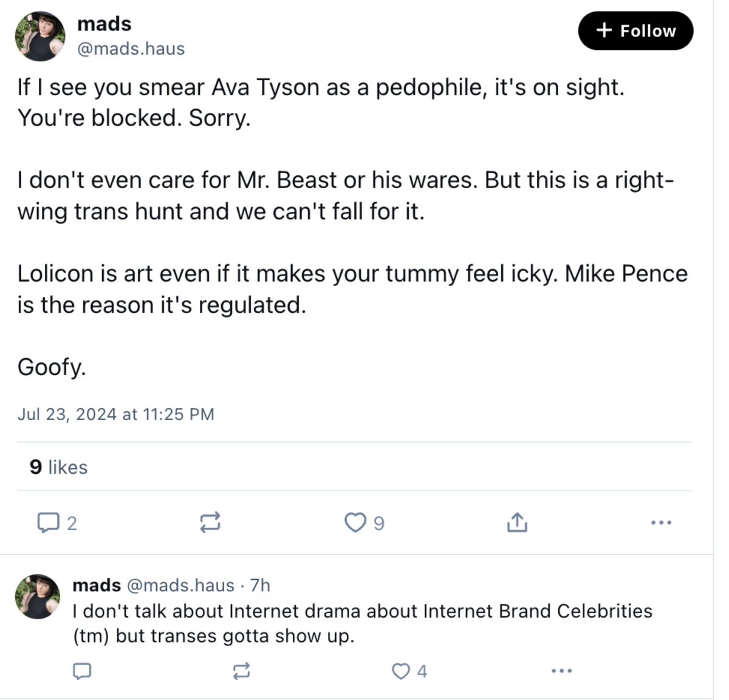Like the reply with 4 likes
The height and width of the screenshot is (700, 729).
[401, 671]
